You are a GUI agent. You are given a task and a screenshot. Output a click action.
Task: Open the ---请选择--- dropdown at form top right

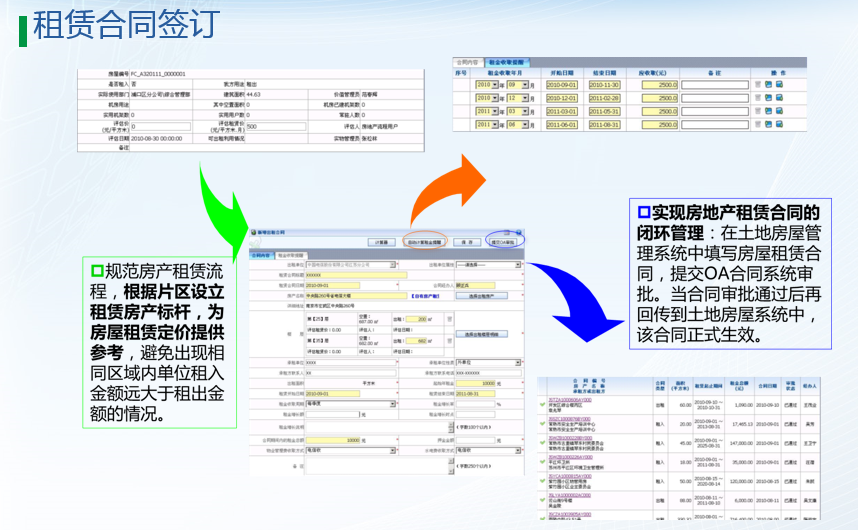pyautogui.click(x=488, y=265)
